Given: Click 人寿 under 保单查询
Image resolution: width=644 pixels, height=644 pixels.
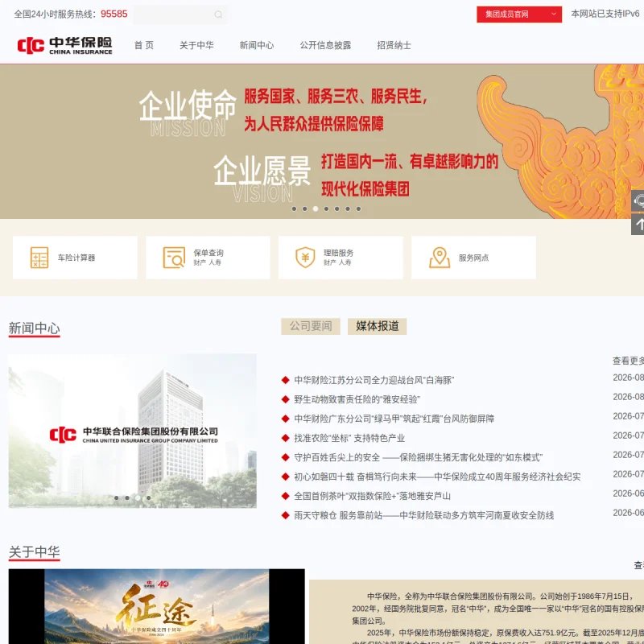Looking at the screenshot, I should [x=215, y=262].
